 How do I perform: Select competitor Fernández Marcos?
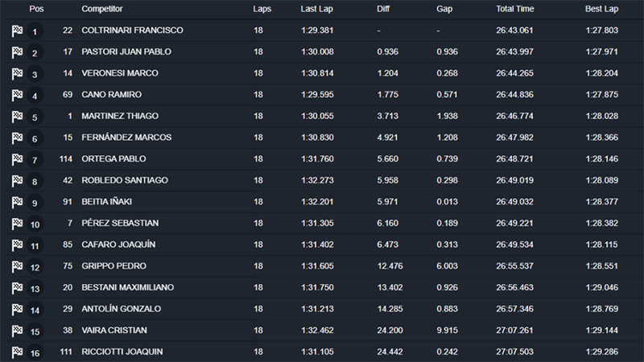click(x=126, y=138)
